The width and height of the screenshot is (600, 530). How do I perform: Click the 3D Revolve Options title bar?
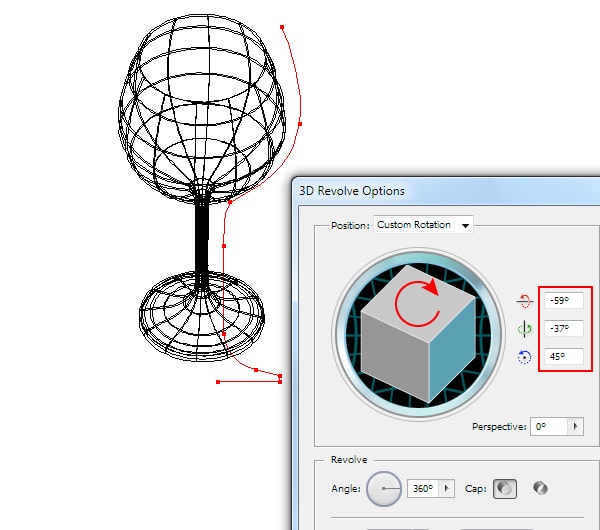pos(446,191)
